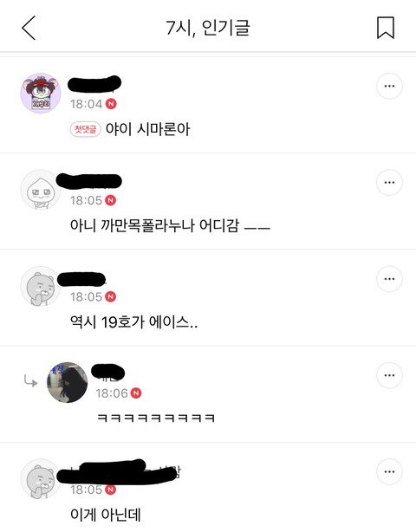
Task: Open more options for the 19호가 에이스 comment
Action: pos(389,279)
